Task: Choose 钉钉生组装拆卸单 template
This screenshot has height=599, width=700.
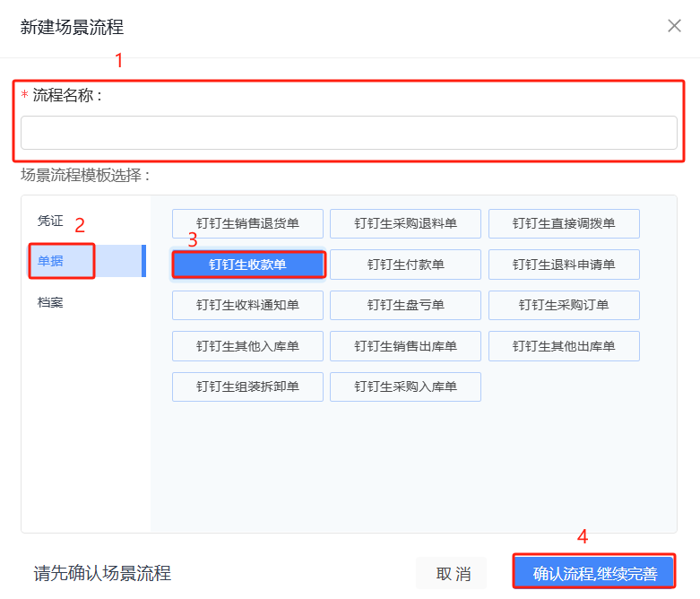Action: 247,386
